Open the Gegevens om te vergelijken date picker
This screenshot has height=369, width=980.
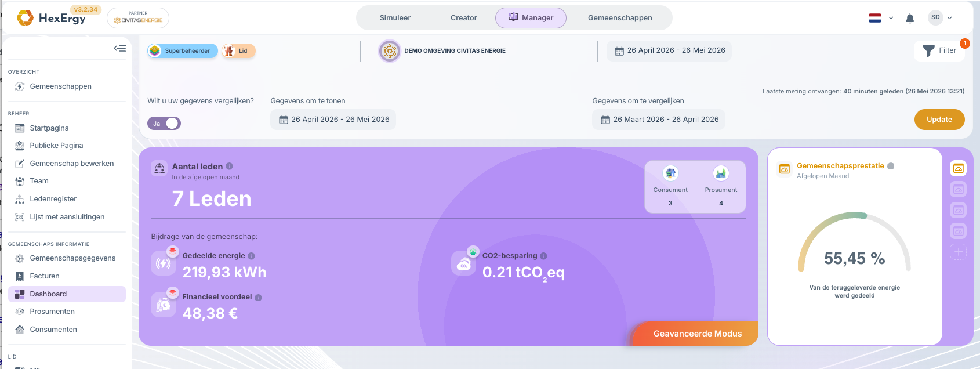tap(659, 120)
